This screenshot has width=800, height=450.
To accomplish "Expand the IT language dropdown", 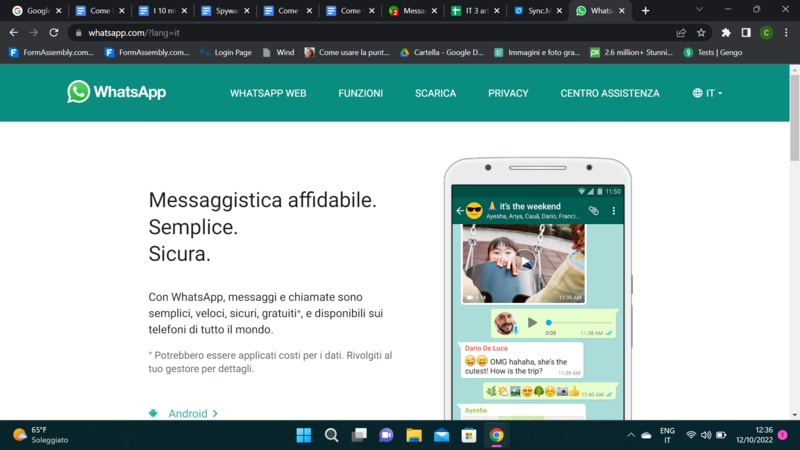I will coord(707,93).
